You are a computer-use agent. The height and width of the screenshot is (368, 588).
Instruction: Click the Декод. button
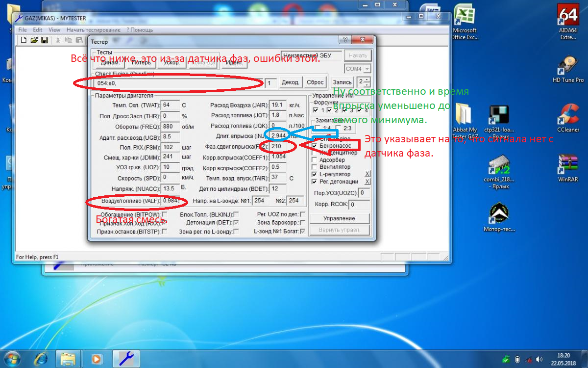point(291,82)
